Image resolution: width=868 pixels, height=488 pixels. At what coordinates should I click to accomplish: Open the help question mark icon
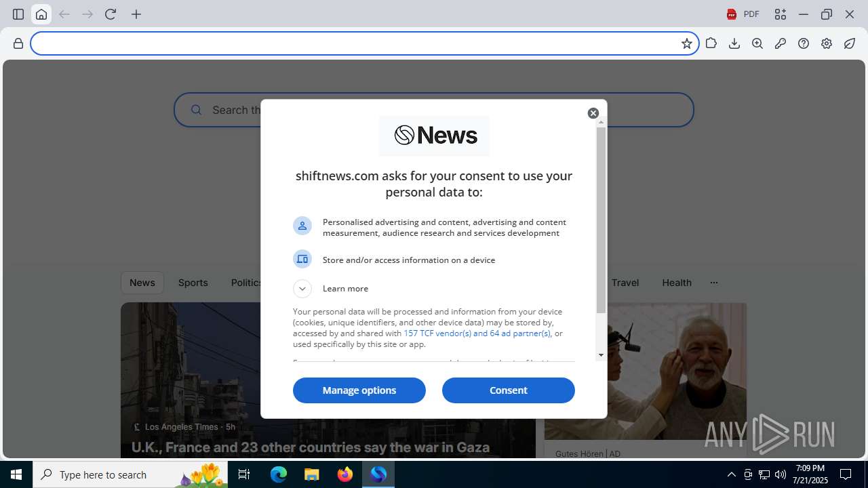pos(804,43)
